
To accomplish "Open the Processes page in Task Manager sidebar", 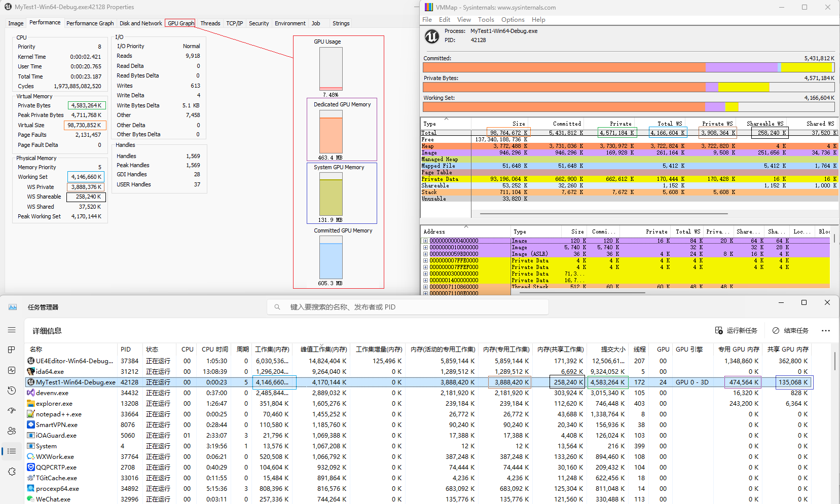I will [x=12, y=350].
